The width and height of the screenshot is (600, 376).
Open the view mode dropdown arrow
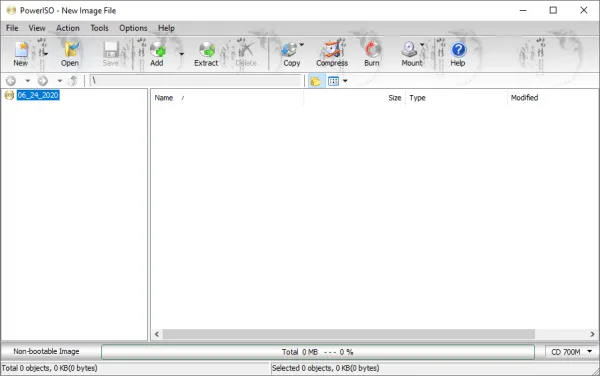tap(345, 81)
